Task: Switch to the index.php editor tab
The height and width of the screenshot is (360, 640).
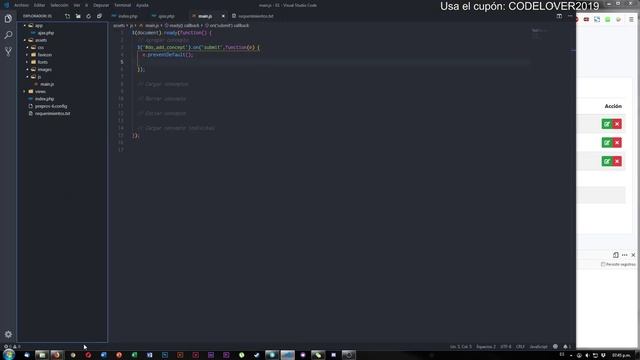Action: click(127, 16)
